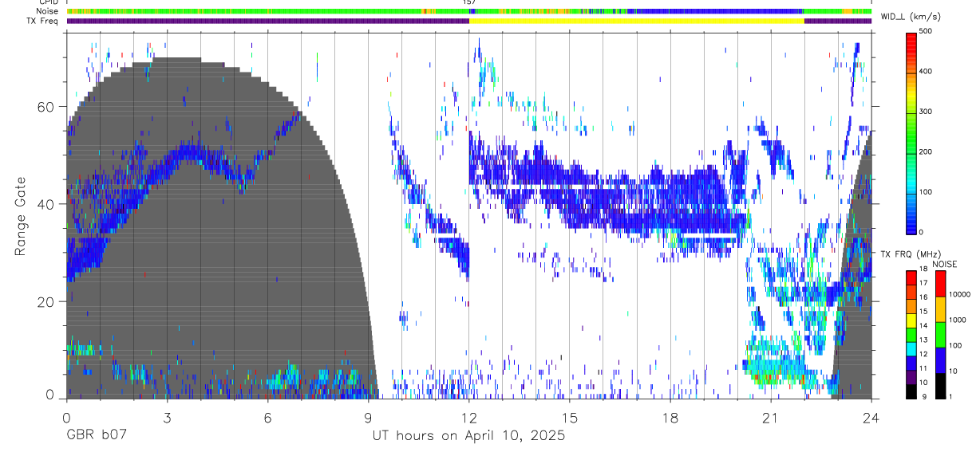Click the 3 hour tick on the time axis

pyautogui.click(x=166, y=418)
